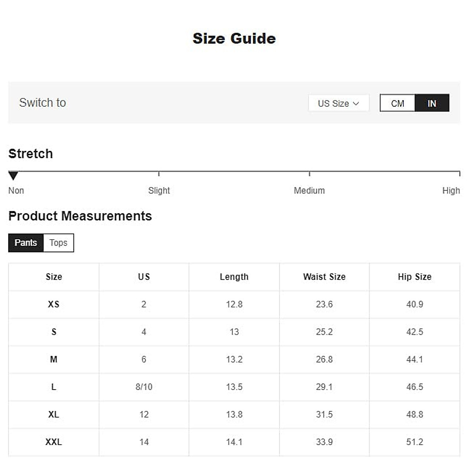This screenshot has height=476, width=476.
Task: Open the US Size dropdown
Action: [338, 103]
